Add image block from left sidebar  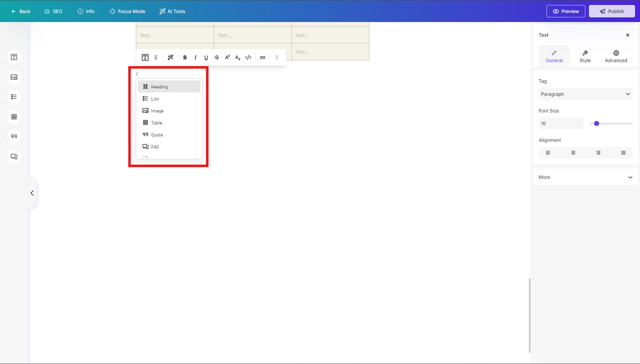[14, 77]
